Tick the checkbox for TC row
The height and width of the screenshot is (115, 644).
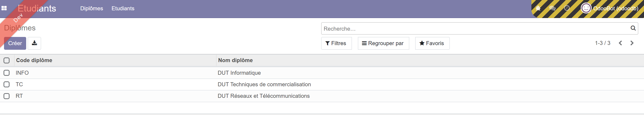[x=7, y=84]
